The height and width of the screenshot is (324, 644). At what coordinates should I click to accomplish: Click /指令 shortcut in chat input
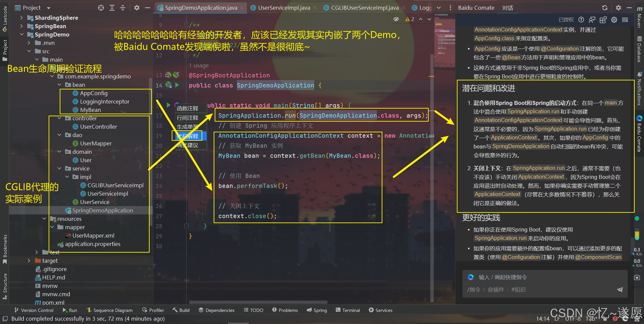tap(474, 289)
